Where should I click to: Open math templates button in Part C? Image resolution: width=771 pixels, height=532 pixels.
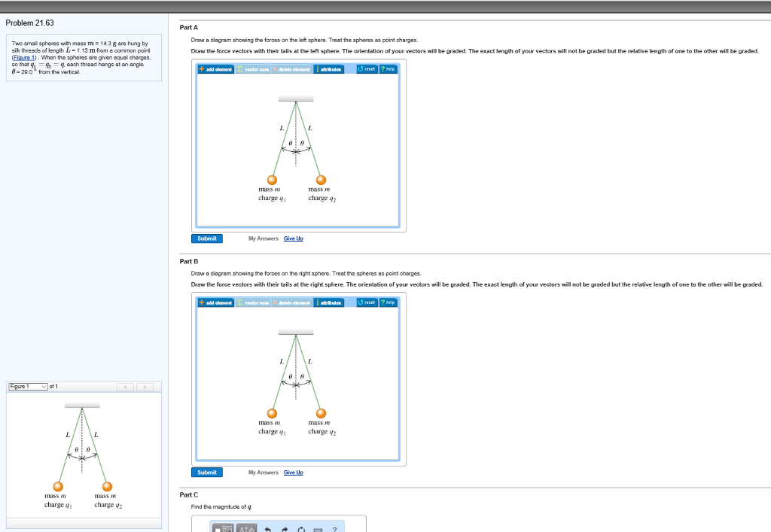[x=223, y=529]
